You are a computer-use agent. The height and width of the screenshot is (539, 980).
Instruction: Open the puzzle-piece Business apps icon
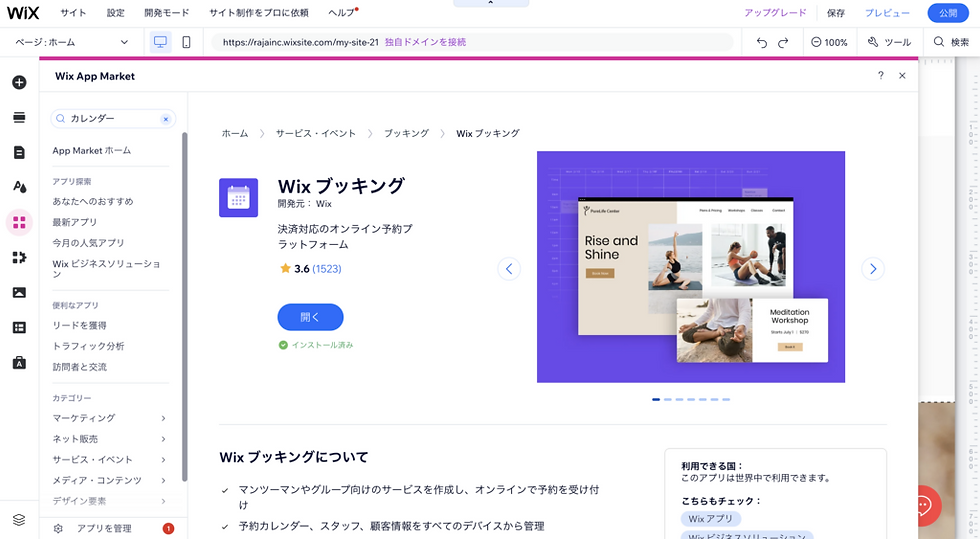click(x=19, y=258)
